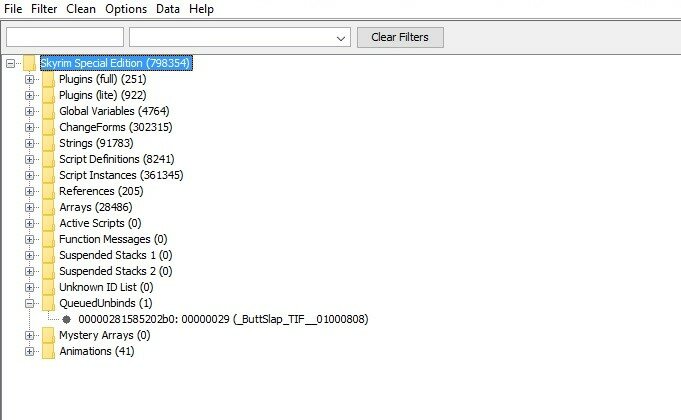Viewport: 681px width, 420px height.
Task: Collapse the Skyrim Special Edition root node
Action: tap(10, 63)
